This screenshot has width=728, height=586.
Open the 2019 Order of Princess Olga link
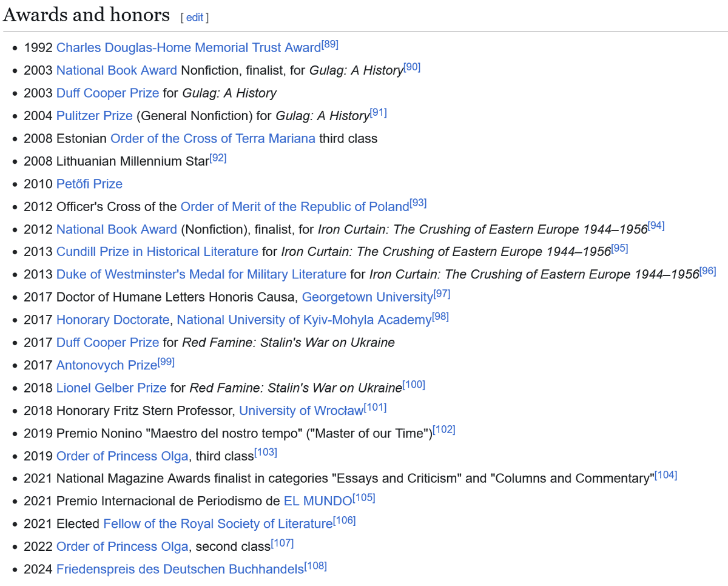[x=123, y=456]
